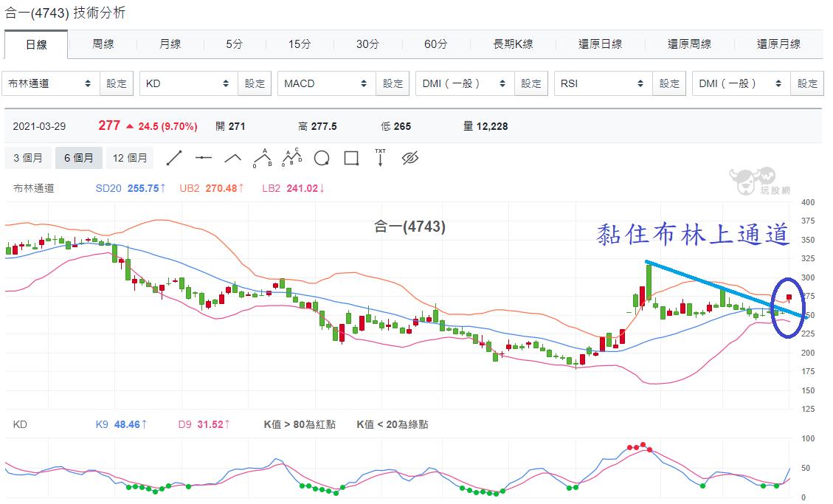Screen dimensions: 833x504
Task: Click 設定 next to last DMI dropdown
Action: (807, 83)
